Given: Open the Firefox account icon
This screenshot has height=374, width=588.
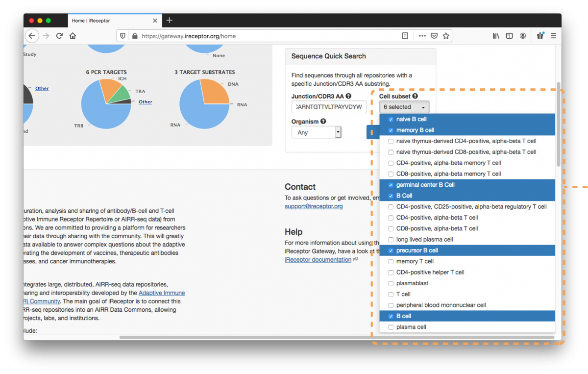Looking at the screenshot, I should 523,36.
